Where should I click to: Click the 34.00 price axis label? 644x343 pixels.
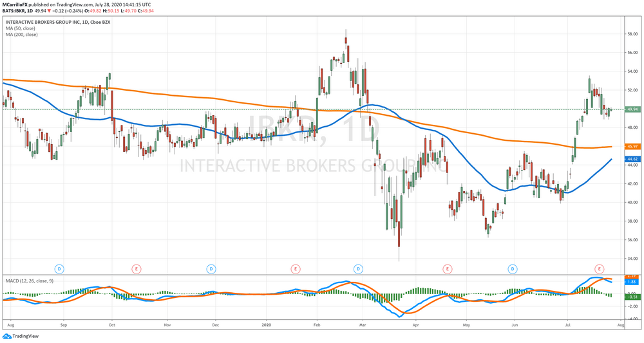(x=632, y=259)
